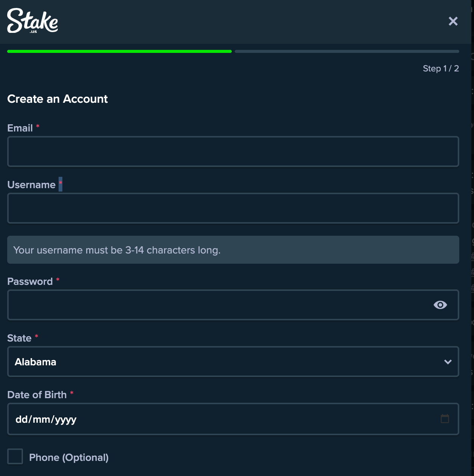Select the mm month portion of date
This screenshot has height=476, width=474.
coord(41,419)
